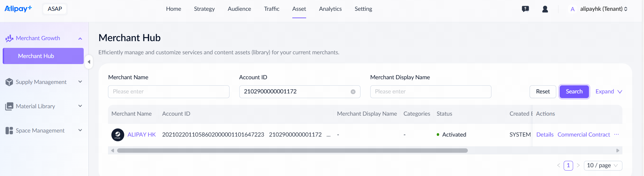Go to next page arrow in pagination
This screenshot has height=176, width=644.
point(578,166)
